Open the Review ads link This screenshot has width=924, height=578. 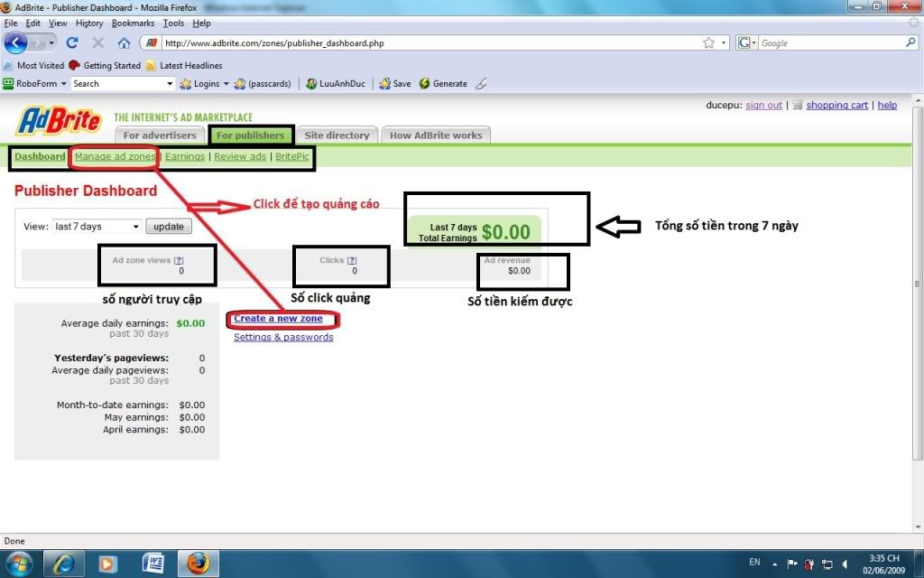click(x=240, y=156)
